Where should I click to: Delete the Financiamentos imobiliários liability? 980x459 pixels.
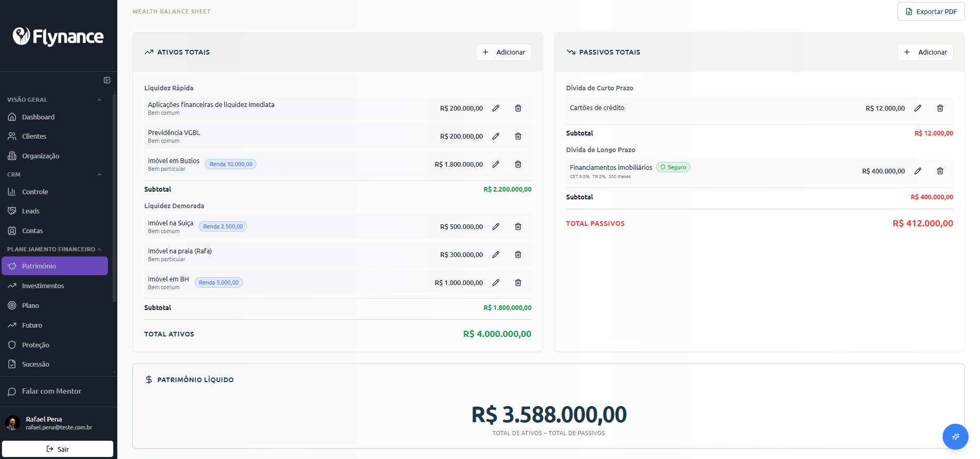[940, 171]
